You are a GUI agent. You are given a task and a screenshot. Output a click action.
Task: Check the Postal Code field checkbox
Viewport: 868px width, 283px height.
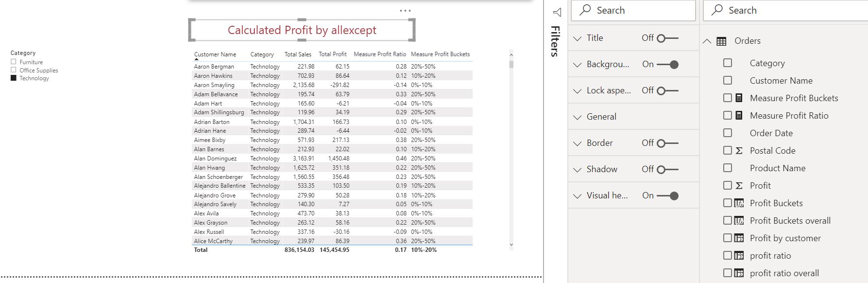click(x=728, y=150)
